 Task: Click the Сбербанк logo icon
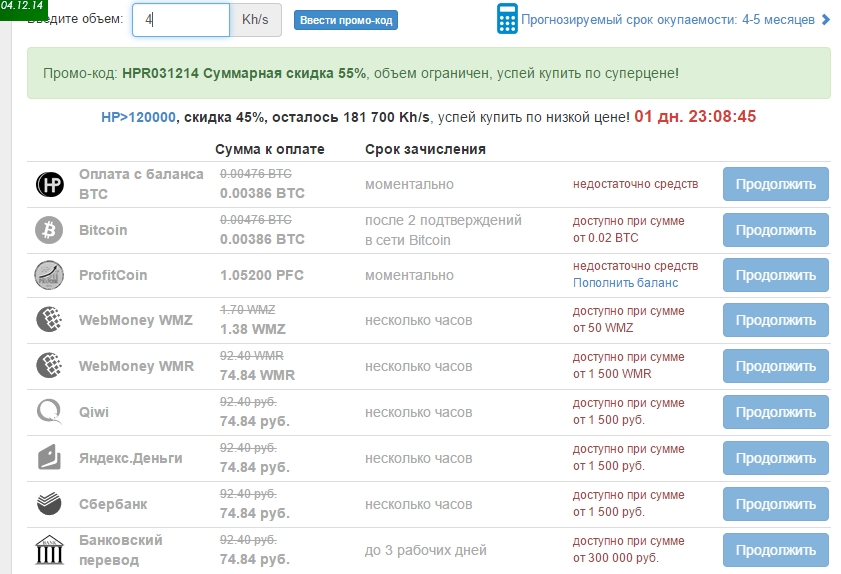point(49,504)
